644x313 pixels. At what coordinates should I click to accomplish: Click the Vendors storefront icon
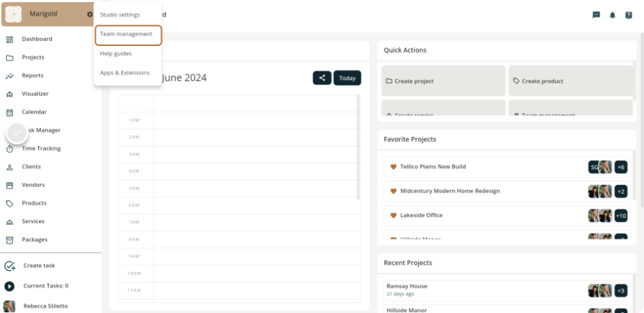(10, 185)
